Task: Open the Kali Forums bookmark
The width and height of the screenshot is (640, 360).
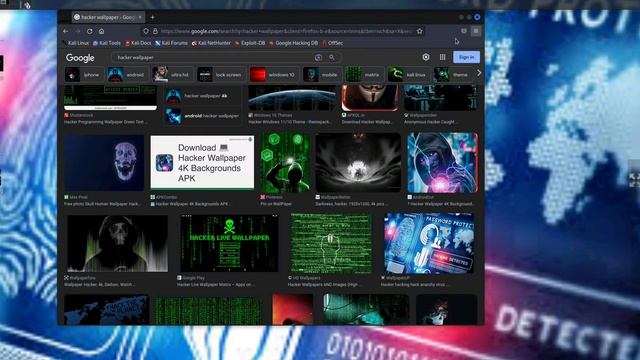Action: (x=171, y=43)
